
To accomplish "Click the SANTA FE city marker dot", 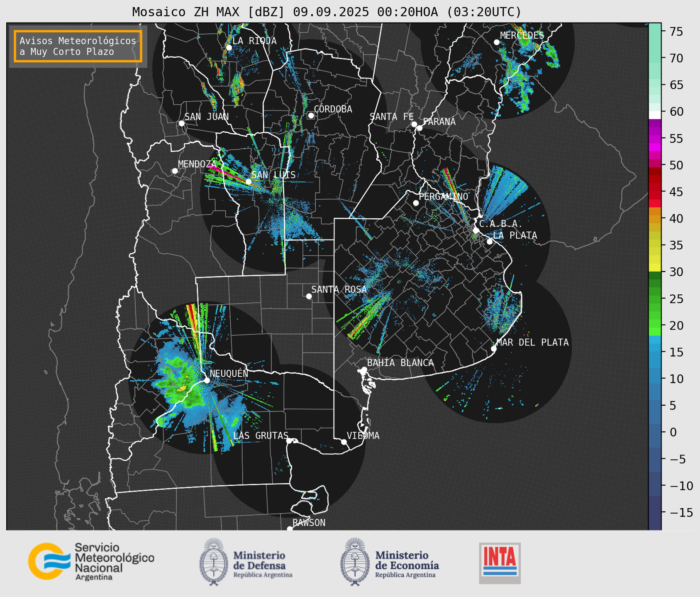I will pyautogui.click(x=414, y=124).
